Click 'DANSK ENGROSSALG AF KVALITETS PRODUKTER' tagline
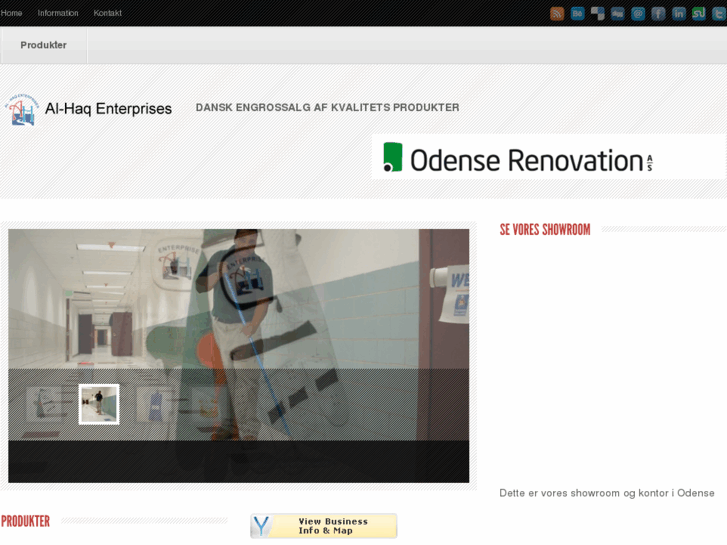Image resolution: width=727 pixels, height=545 pixels. click(327, 108)
